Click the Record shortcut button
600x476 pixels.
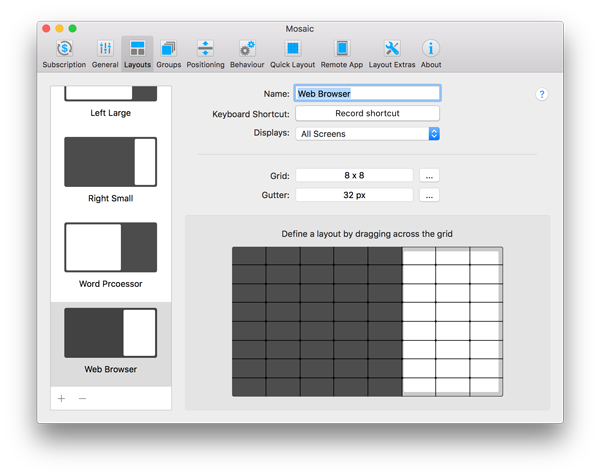point(368,114)
